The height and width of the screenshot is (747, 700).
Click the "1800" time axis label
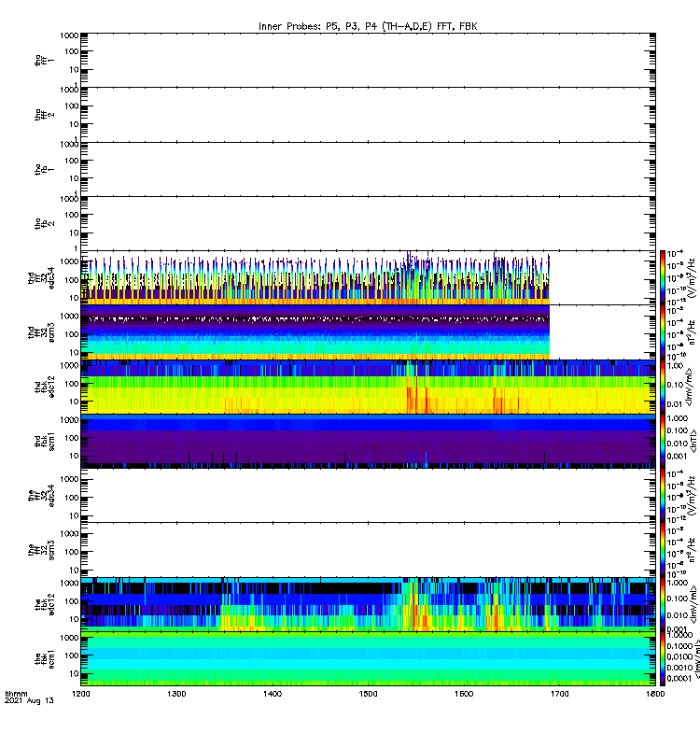pos(655,694)
